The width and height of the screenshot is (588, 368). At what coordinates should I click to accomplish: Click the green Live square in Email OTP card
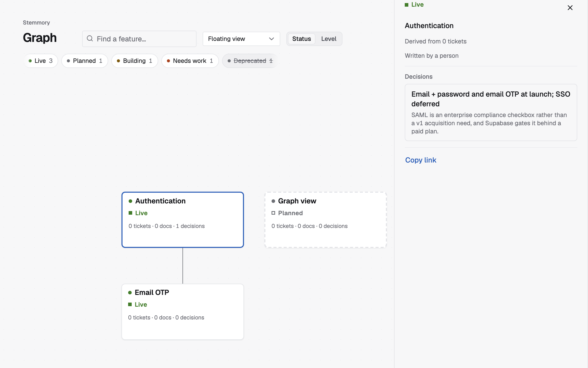tap(130, 304)
